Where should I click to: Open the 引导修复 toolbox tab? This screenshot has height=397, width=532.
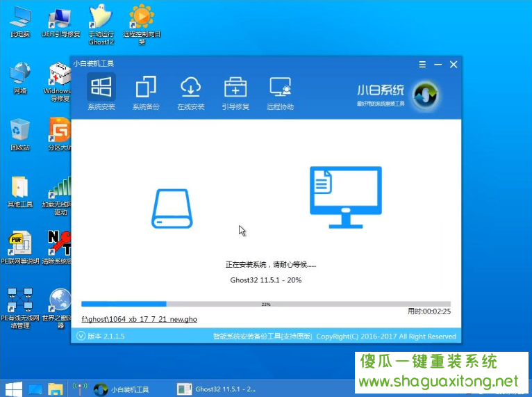click(x=235, y=92)
